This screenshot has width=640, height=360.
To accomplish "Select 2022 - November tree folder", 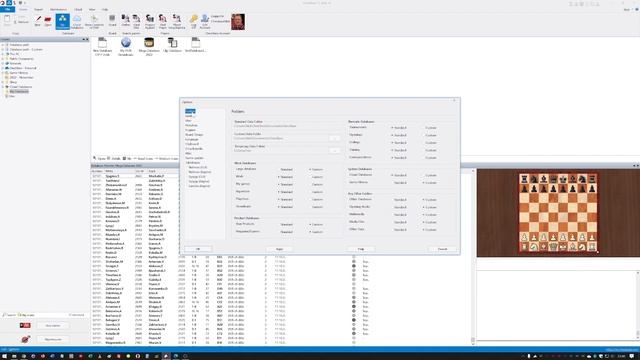I will 21,78.
